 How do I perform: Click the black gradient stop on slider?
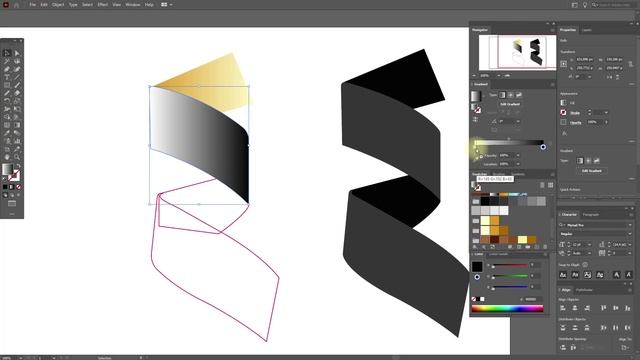(543, 147)
